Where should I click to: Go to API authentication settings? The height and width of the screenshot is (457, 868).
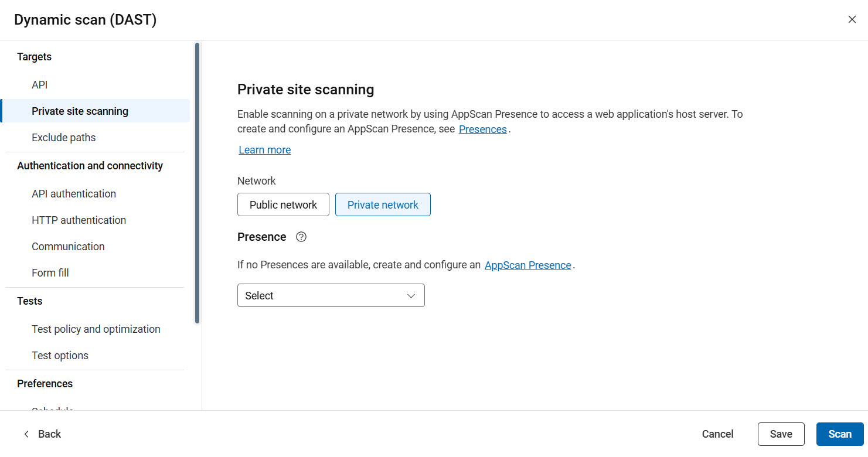click(x=73, y=193)
